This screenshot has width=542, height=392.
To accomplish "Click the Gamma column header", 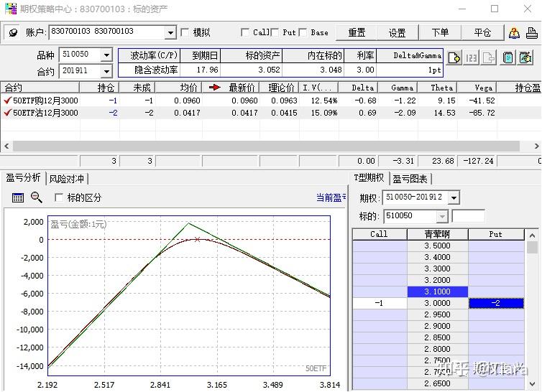I will [x=398, y=88].
